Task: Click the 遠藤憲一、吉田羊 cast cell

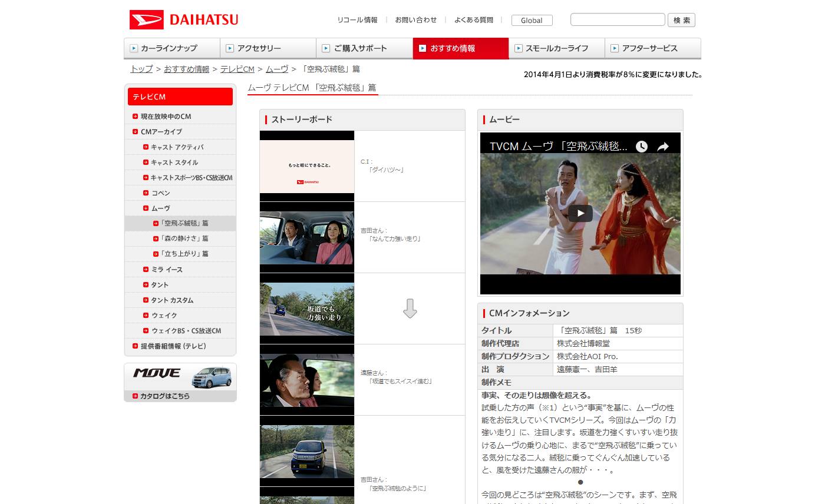Action: 618,370
